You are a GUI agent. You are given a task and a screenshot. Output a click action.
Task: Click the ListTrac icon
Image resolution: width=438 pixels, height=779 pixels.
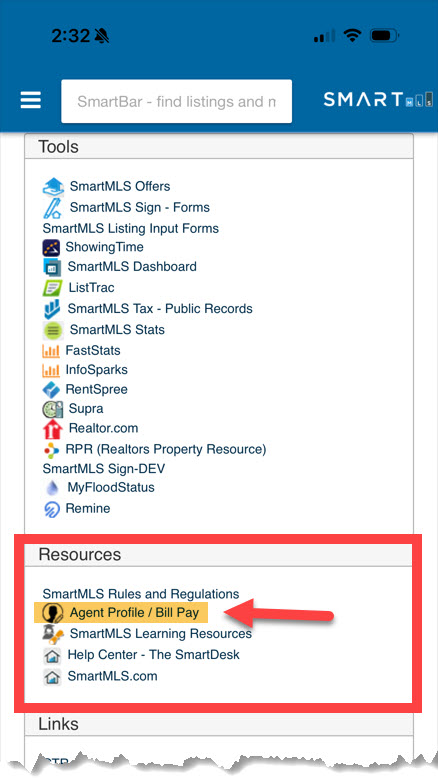52,288
